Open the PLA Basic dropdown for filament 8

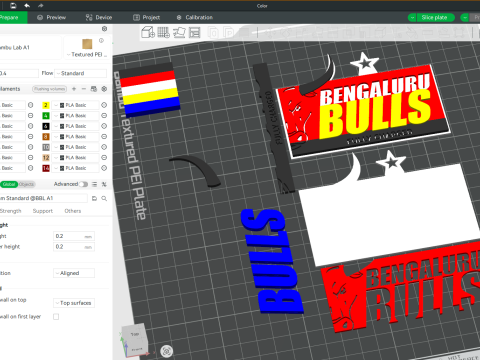click(x=76, y=137)
